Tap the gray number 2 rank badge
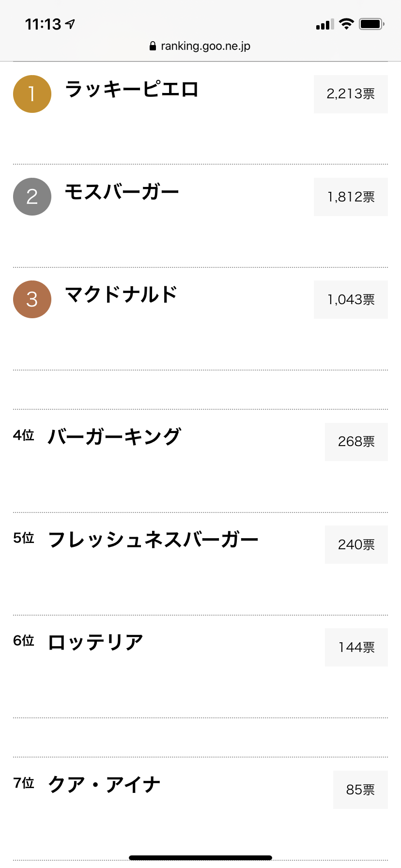This screenshot has width=401, height=868. click(32, 197)
